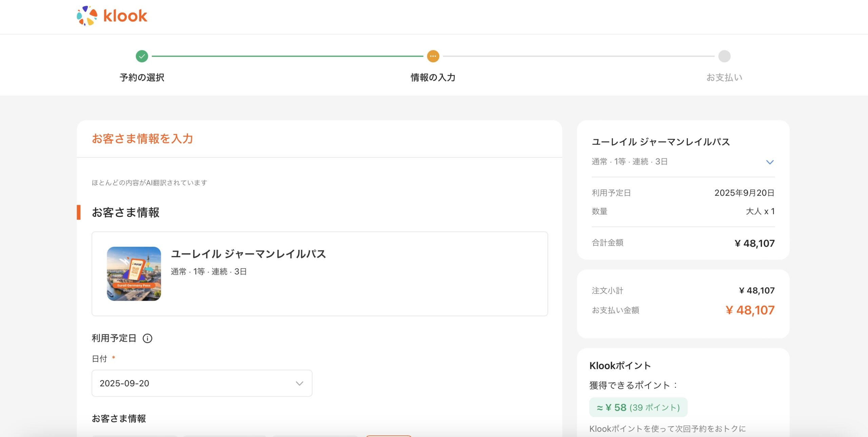This screenshot has height=437, width=868.
Task: Click the gray payment step circle
Action: click(724, 56)
